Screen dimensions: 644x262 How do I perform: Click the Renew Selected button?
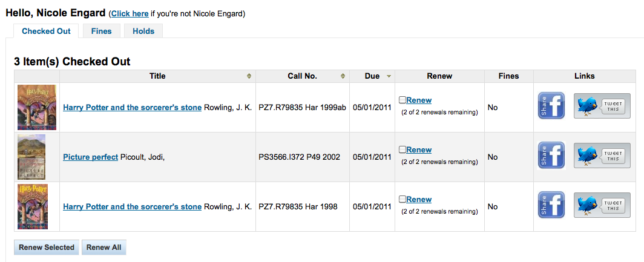[x=47, y=247]
